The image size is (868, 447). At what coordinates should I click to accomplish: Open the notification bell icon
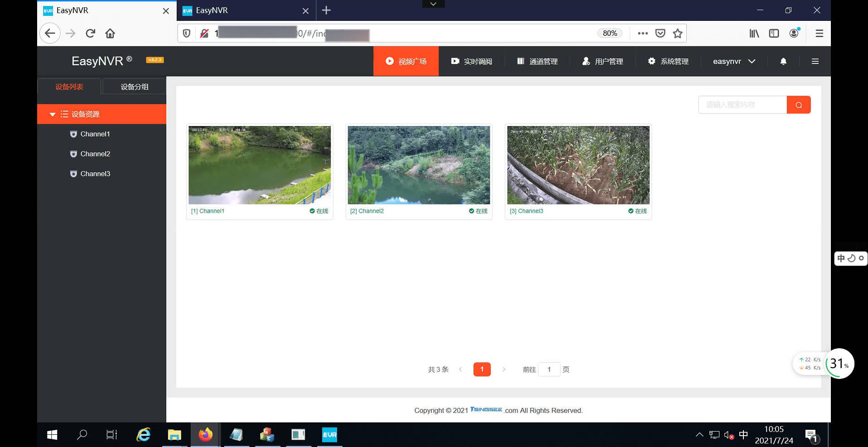[783, 61]
